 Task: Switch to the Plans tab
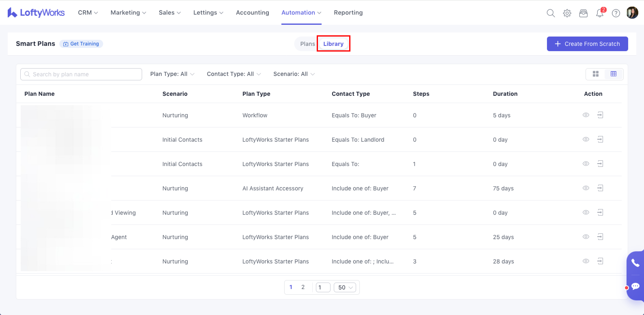point(307,44)
